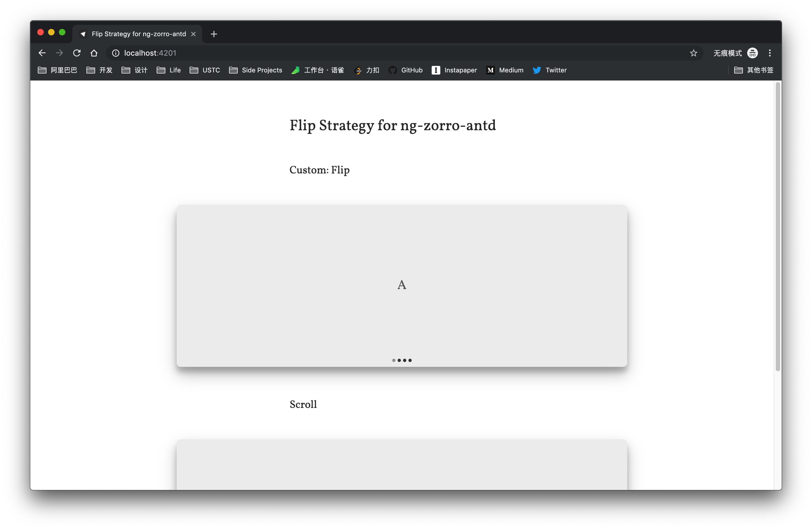Select the third carousel dot
The height and width of the screenshot is (530, 812).
[x=405, y=360]
